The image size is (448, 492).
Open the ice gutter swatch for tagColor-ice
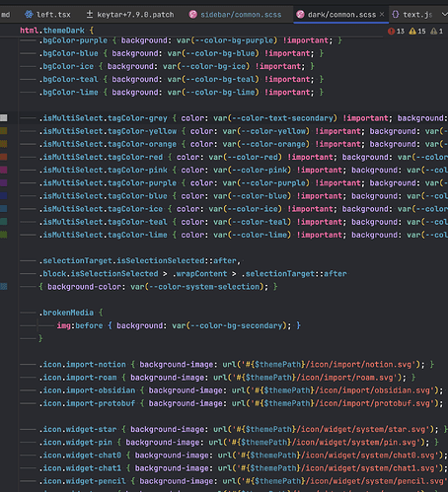click(4, 209)
